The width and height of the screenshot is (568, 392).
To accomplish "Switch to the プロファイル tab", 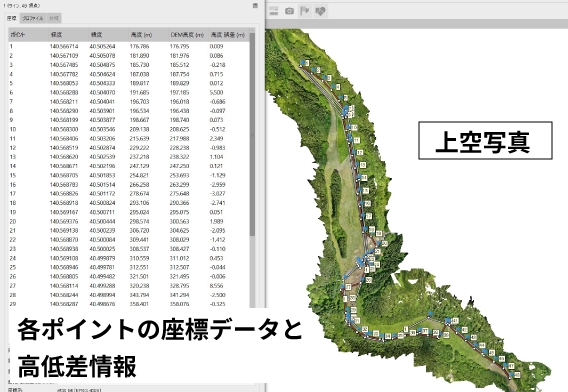I will coord(33,18).
